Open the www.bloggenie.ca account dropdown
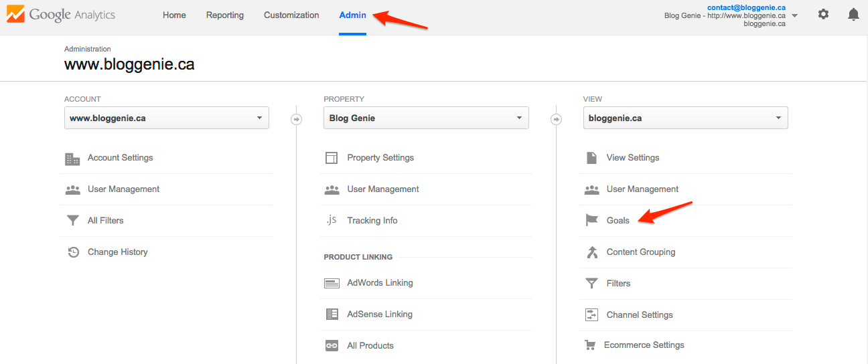The height and width of the screenshot is (364, 868). tap(167, 118)
